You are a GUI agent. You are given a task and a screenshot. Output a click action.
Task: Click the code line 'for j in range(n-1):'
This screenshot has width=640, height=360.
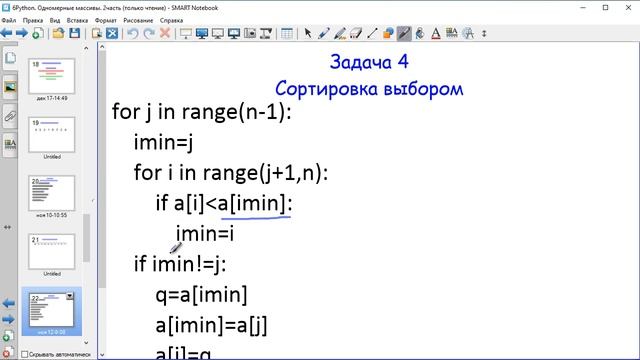pos(202,112)
